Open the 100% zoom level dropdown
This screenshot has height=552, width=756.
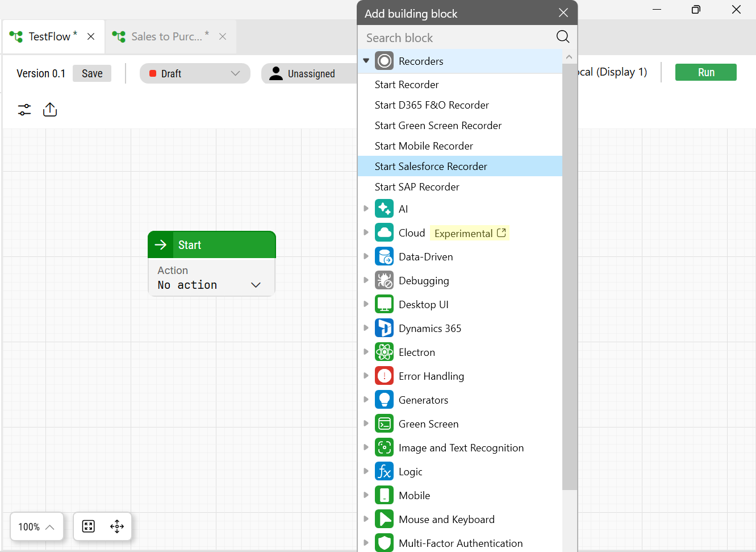tap(36, 527)
